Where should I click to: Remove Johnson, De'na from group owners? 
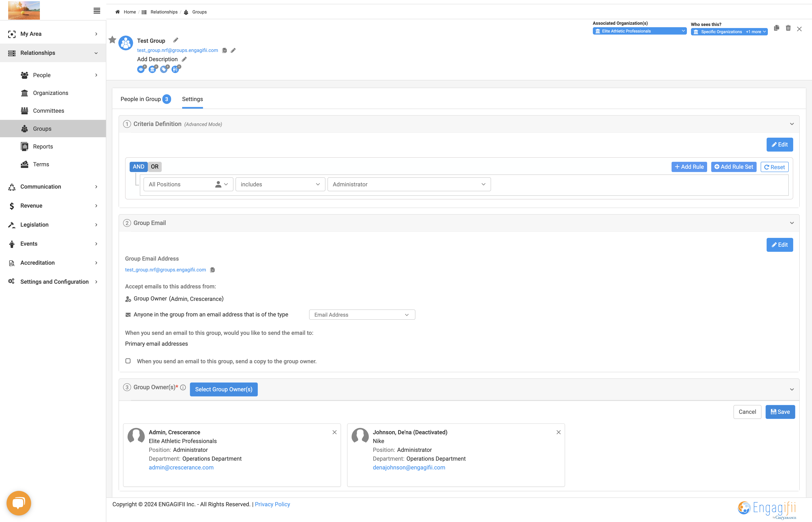559,432
